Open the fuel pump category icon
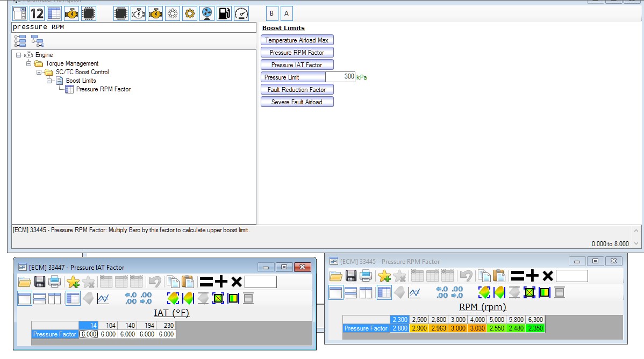 224,13
